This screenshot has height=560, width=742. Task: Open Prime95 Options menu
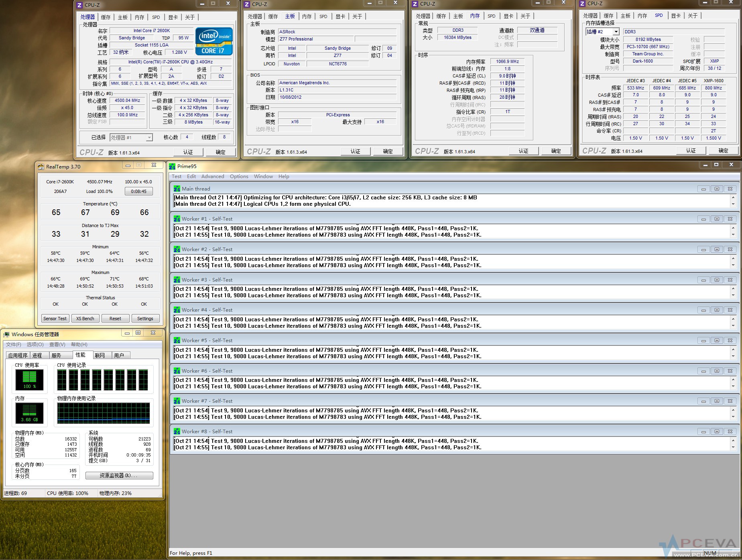point(239,177)
